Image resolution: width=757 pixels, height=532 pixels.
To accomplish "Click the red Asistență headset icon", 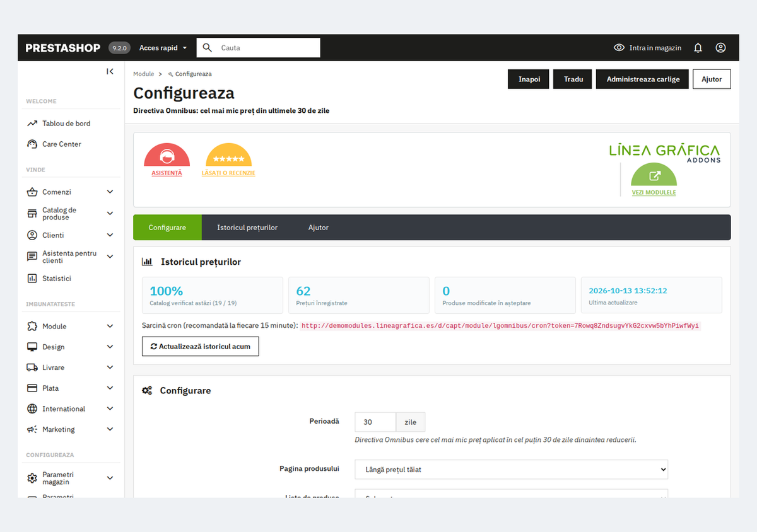I will [167, 155].
